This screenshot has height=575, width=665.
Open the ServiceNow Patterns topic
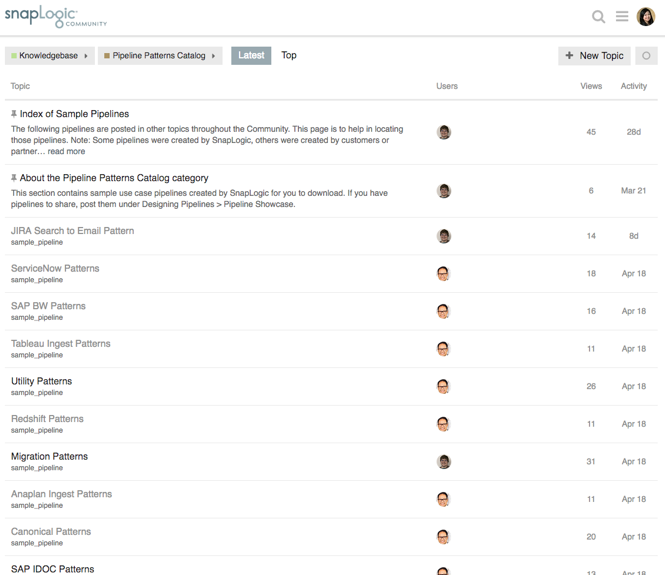(x=55, y=268)
